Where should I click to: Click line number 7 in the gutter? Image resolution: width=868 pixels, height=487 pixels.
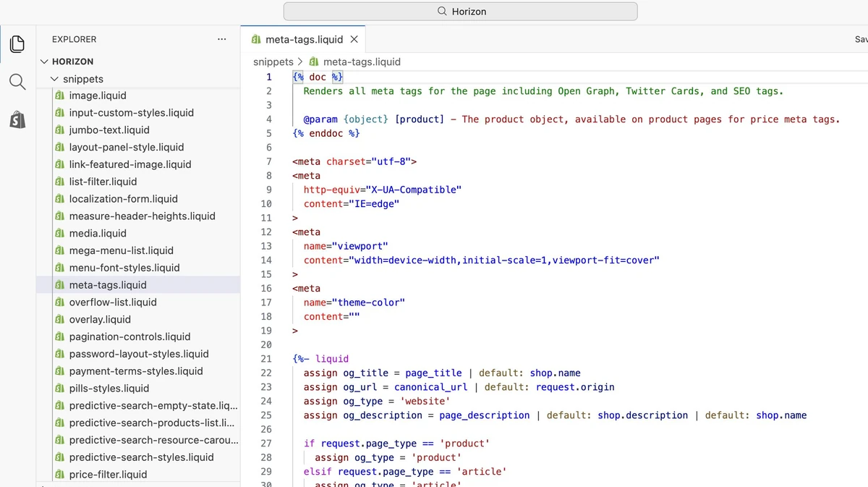click(269, 161)
